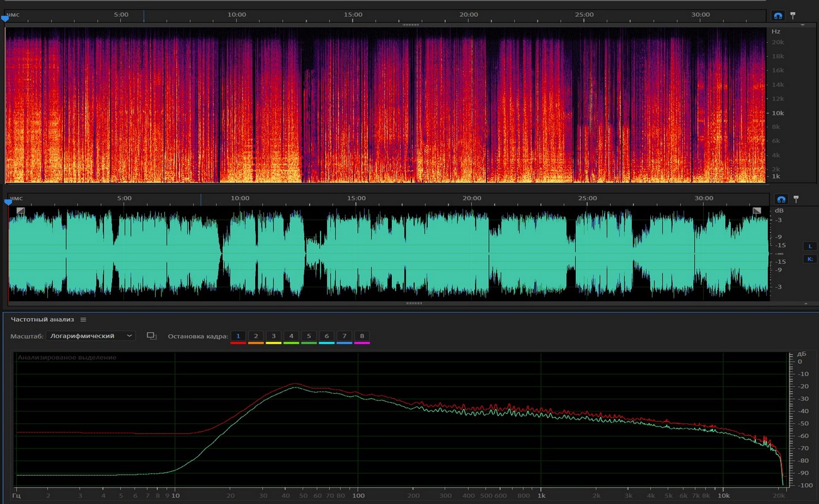
Task: Toggle the second channel button below L
Action: tap(810, 259)
